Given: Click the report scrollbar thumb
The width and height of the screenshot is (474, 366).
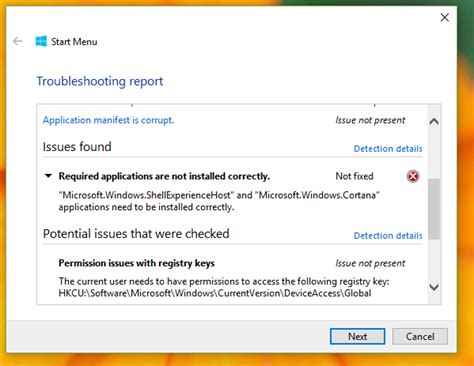Looking at the screenshot, I should point(434,209).
